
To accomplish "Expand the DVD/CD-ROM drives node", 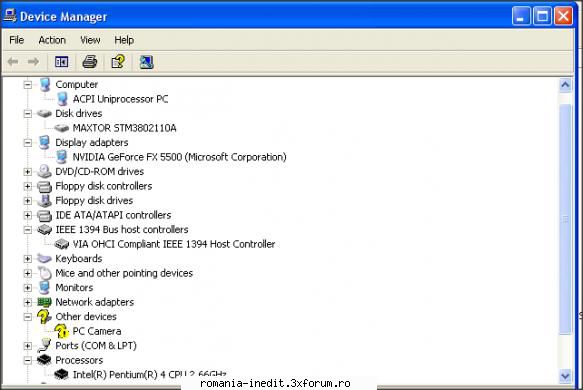I will [x=28, y=172].
